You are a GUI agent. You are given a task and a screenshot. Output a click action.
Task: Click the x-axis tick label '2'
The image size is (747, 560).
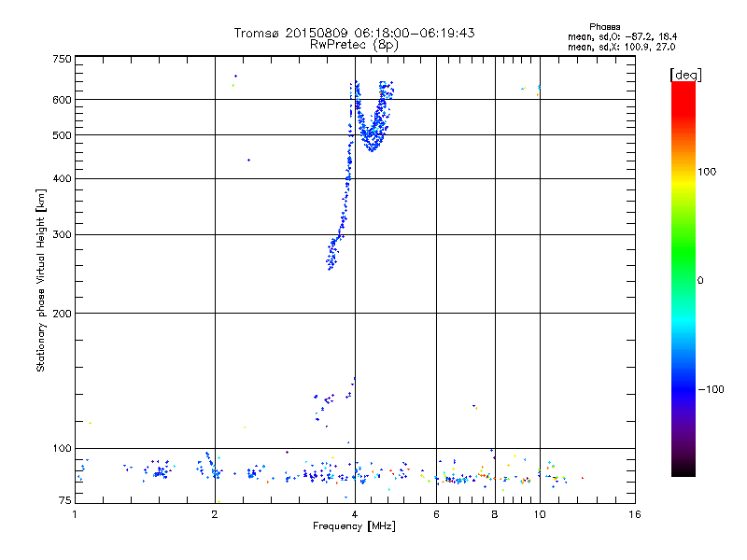click(x=215, y=514)
